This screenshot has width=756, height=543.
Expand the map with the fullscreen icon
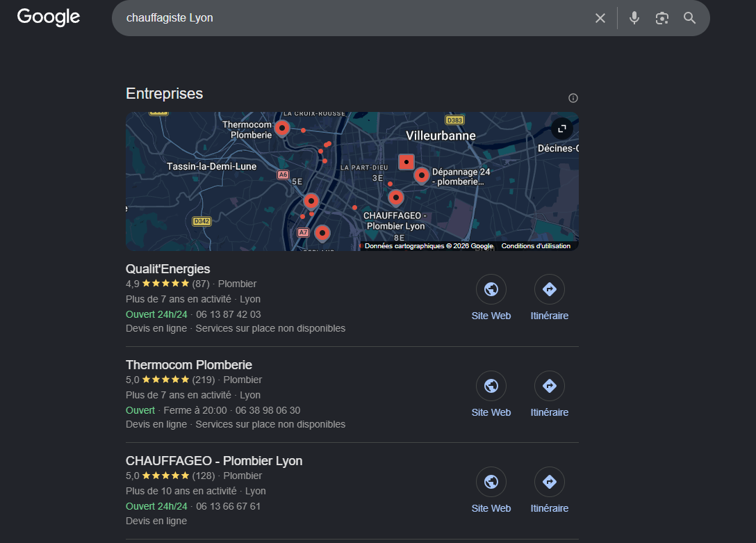pos(562,129)
